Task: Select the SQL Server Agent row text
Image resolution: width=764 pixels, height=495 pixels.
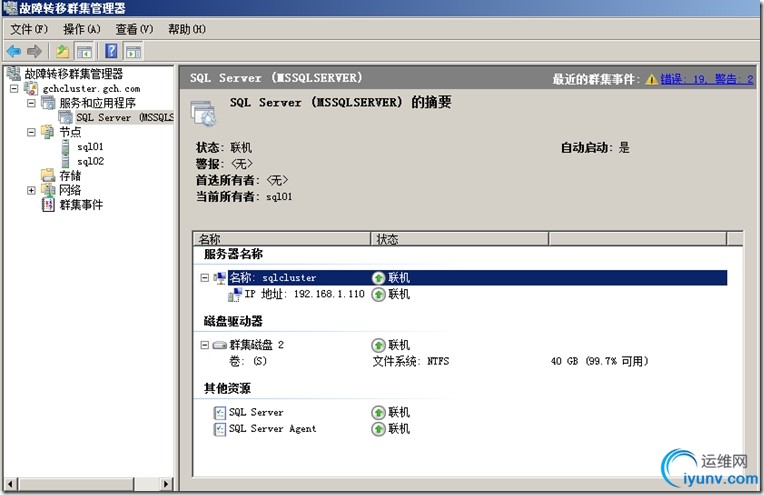Action: click(x=272, y=429)
